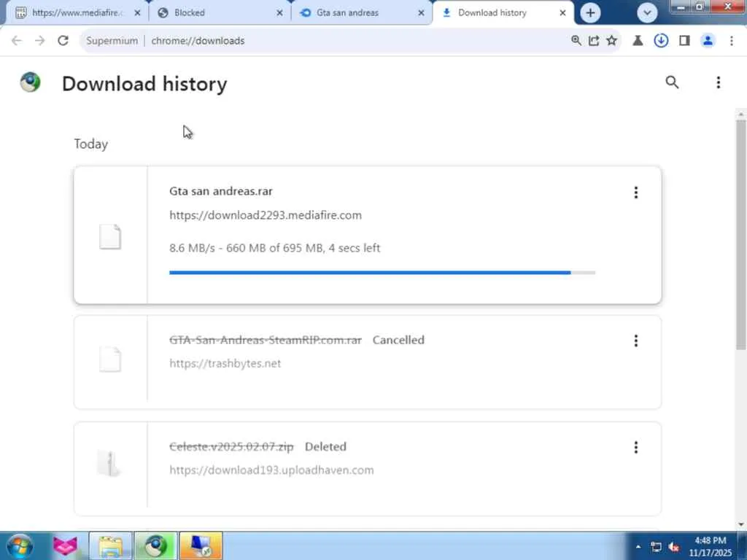Open the trashbytes.net source link
This screenshot has height=560, width=747.
(225, 363)
